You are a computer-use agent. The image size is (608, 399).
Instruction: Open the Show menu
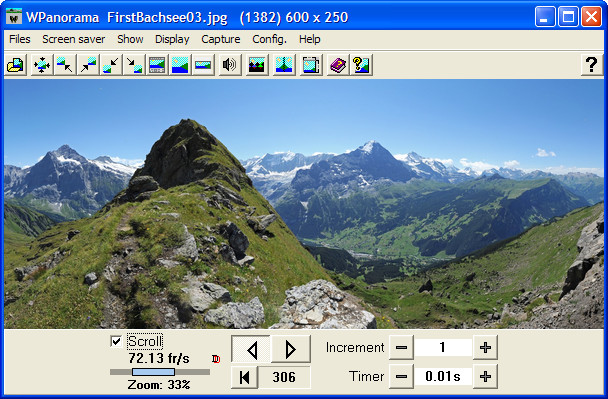(x=130, y=39)
